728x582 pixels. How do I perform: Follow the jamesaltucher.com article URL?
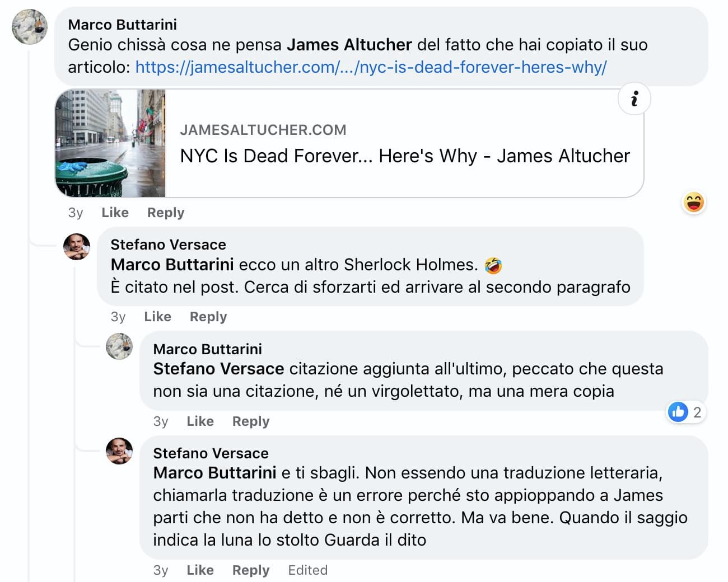coord(371,67)
